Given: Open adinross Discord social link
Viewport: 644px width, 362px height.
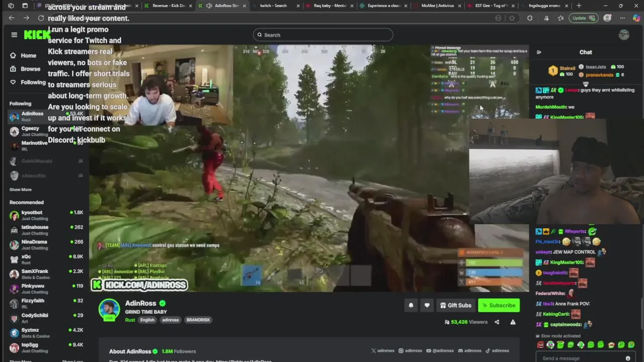Looking at the screenshot, I should pyautogui.click(x=469, y=350).
